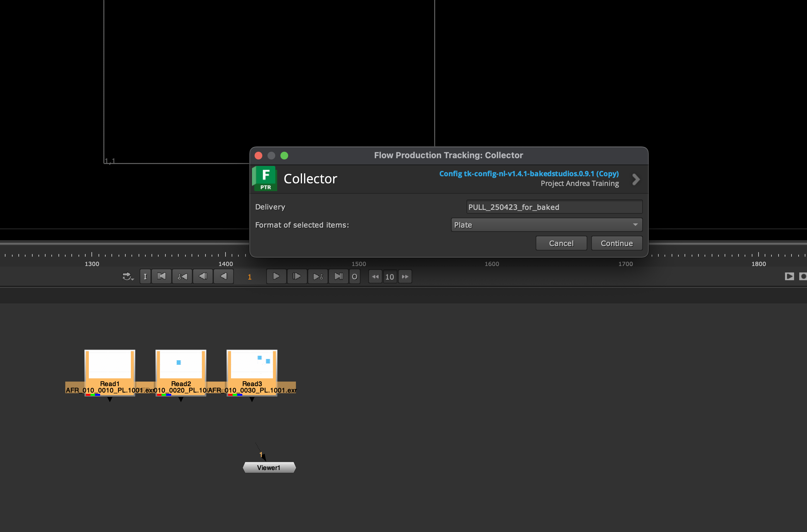
Task: Open the playback loop mode dropdown
Action: point(128,277)
